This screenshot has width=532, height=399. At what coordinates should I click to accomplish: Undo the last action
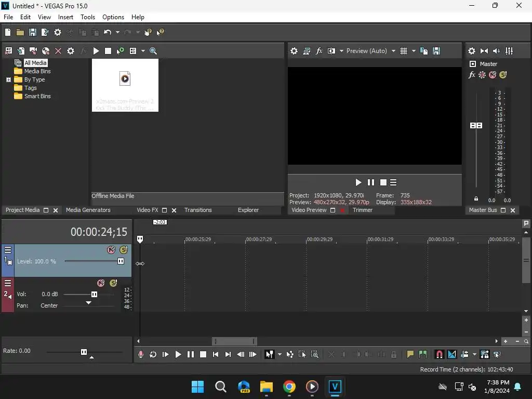pos(108,32)
